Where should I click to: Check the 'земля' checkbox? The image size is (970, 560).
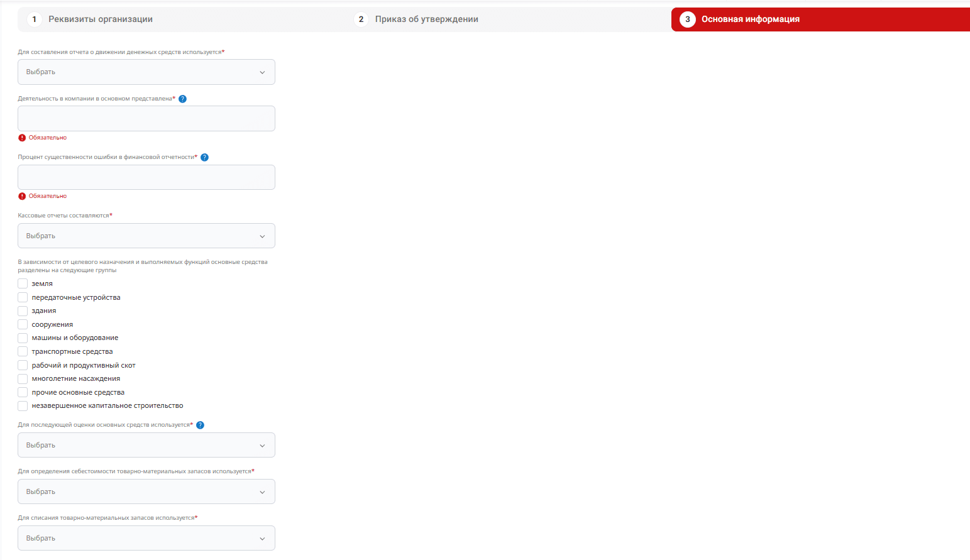tap(23, 283)
